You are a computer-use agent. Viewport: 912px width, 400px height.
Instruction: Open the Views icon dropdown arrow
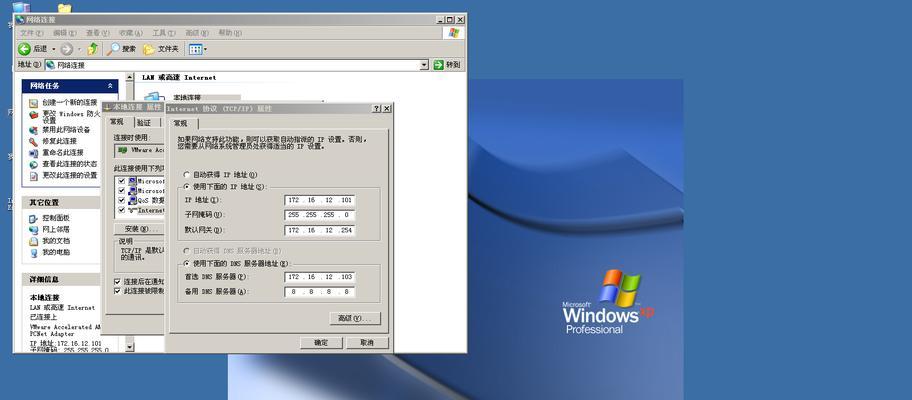coord(205,49)
